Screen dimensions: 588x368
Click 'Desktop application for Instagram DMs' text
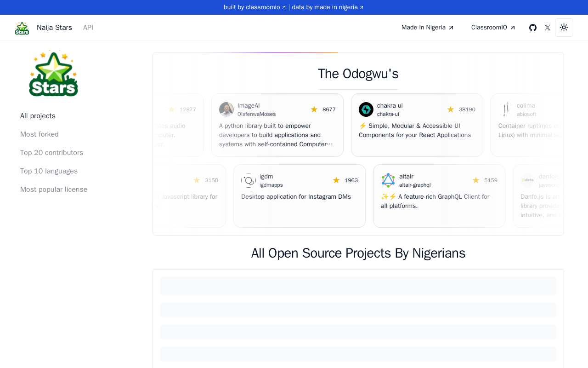(296, 197)
